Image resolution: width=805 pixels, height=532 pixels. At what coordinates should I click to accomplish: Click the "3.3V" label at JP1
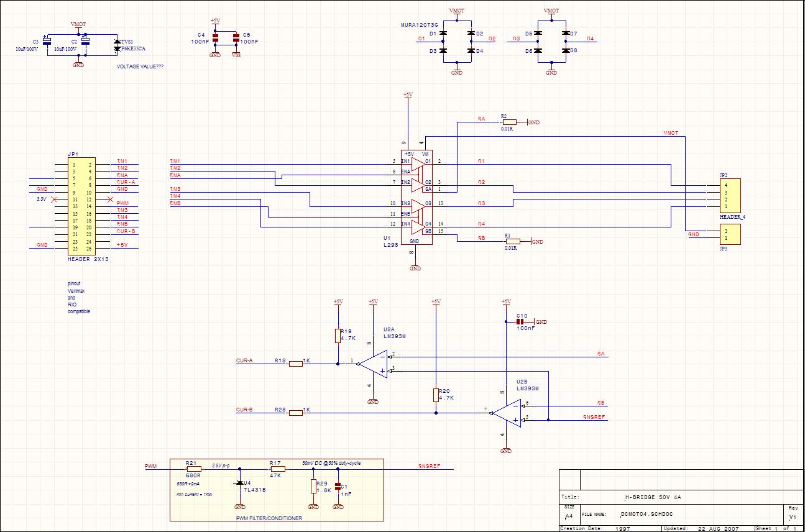tap(42, 199)
